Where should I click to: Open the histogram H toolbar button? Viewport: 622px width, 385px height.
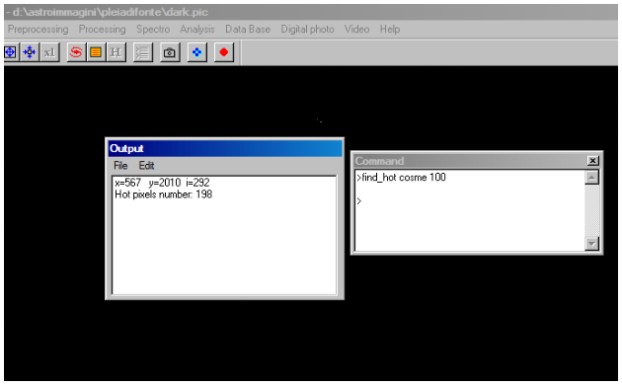(x=116, y=52)
